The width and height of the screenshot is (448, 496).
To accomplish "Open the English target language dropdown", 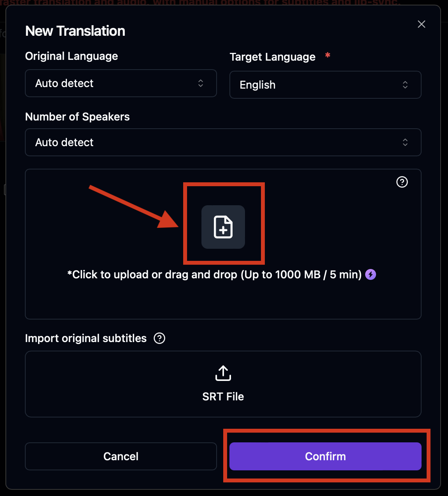I will 325,85.
